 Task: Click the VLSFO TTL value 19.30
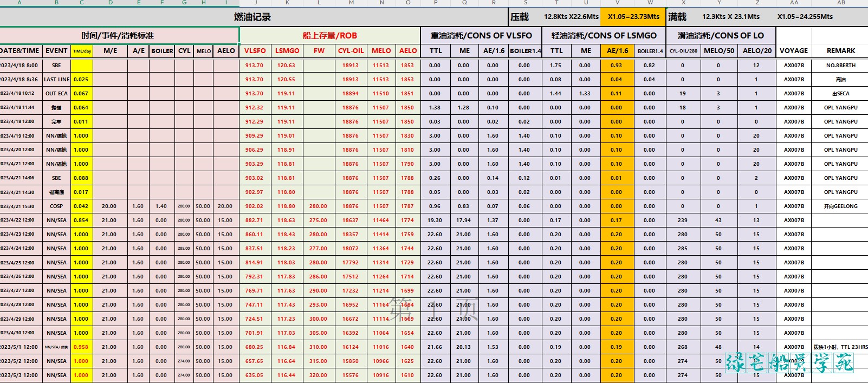click(435, 220)
